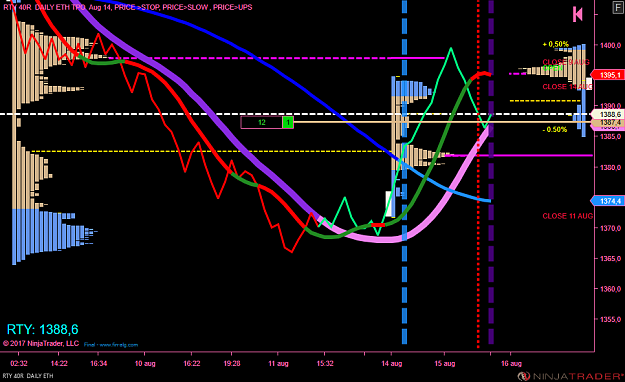625x382 pixels.
Task: Click the '+ 0,50%' yellow label
Action: pos(556,44)
